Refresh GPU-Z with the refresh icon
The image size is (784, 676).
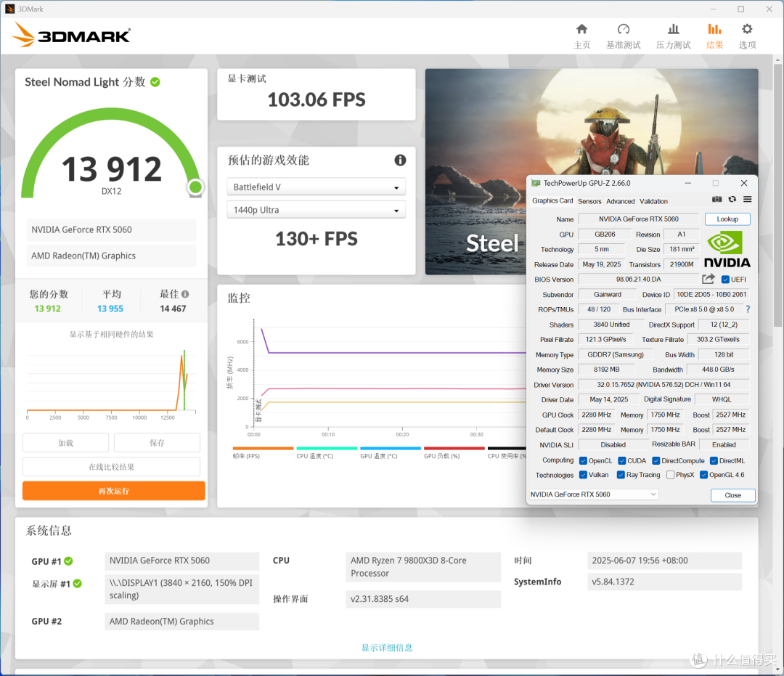point(732,199)
